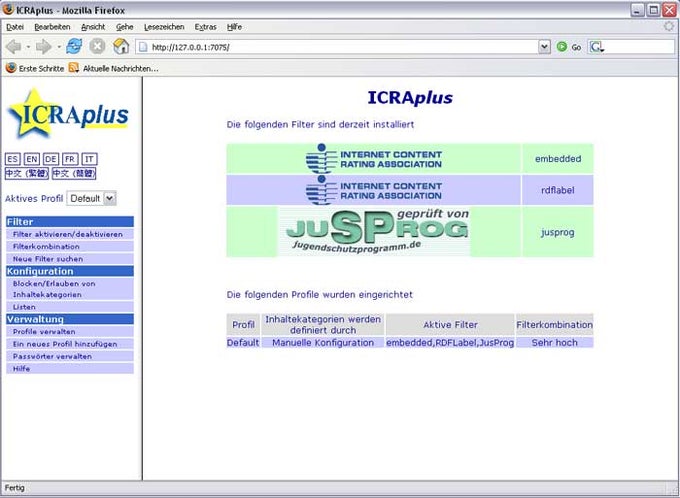Open the Ansicht menu
Screen dimensions: 680x498
pyautogui.click(x=93, y=27)
